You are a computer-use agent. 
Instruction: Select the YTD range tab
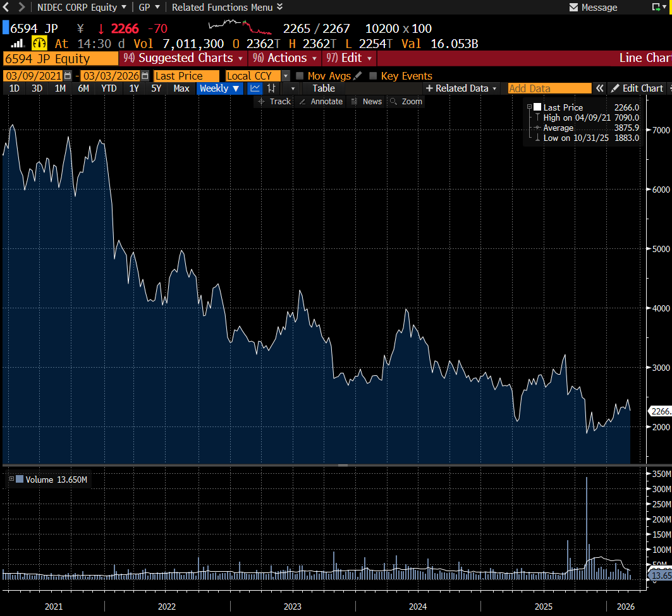109,88
